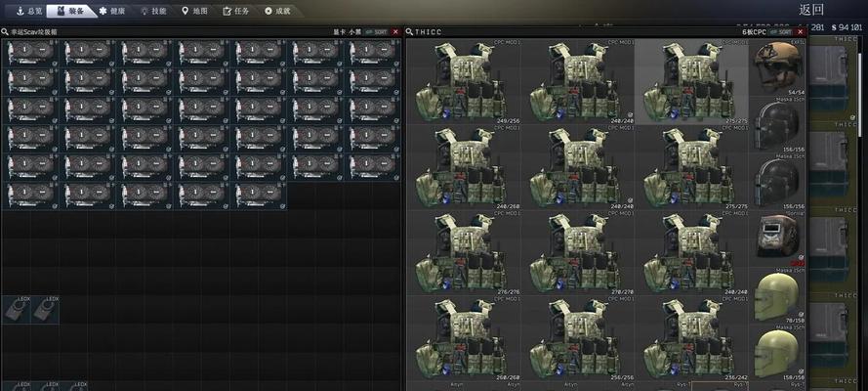The height and width of the screenshot is (391, 868).
Task: Close the Scav junk box window
Action: tap(395, 32)
